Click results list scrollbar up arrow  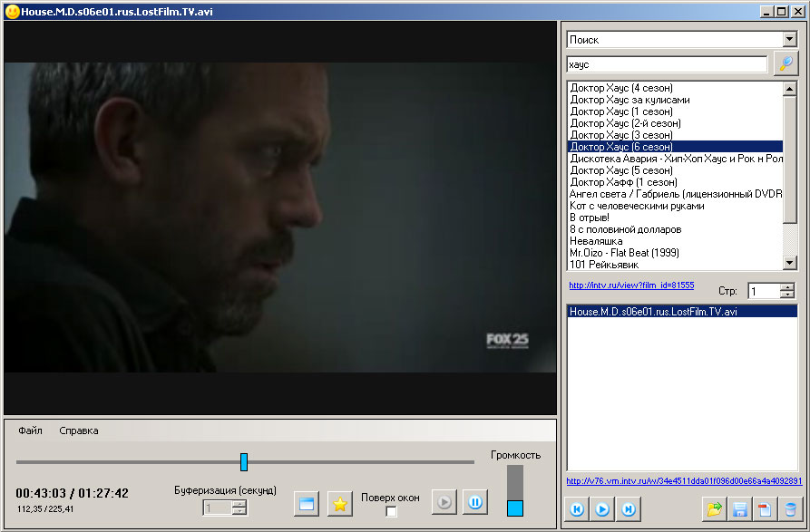[x=790, y=89]
